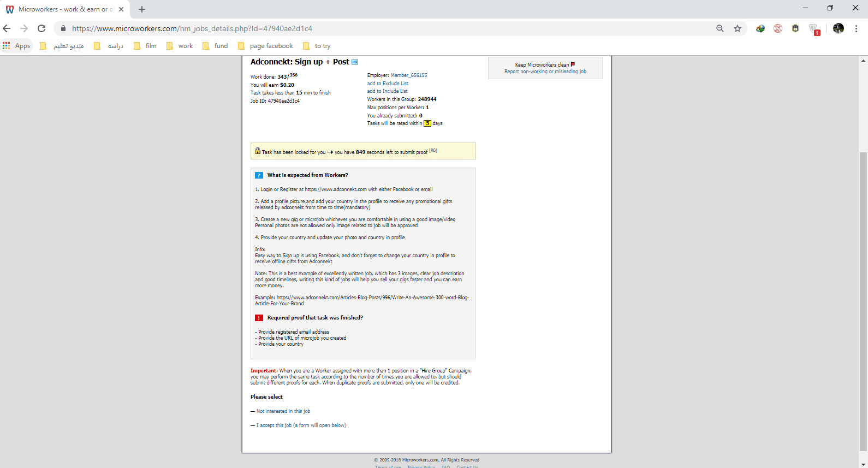Click the padlock site info icon

(x=63, y=28)
